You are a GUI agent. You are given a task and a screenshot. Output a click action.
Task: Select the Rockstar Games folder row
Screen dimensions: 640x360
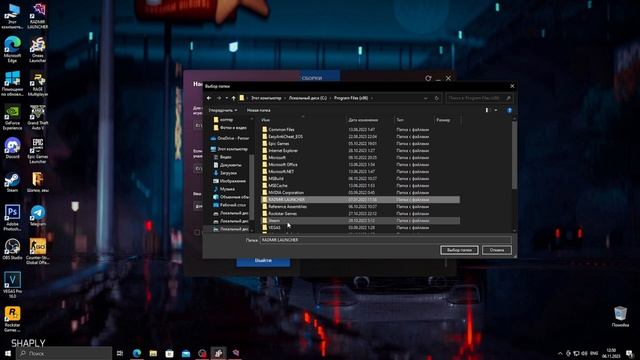coord(360,213)
